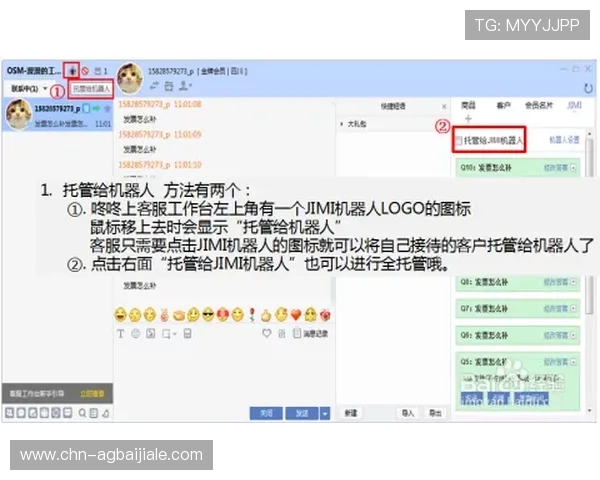Screen dimensions: 600x480
Task: Click the star icon on contact 15828579273_p
Action: click(107, 109)
